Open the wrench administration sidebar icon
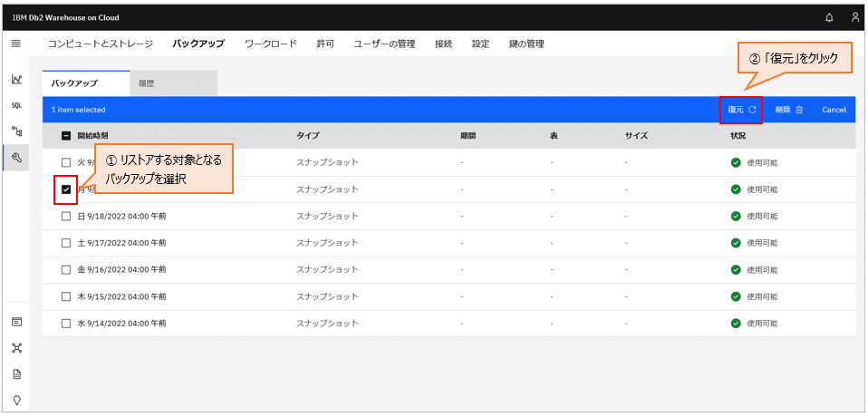This screenshot has height=417, width=868. tap(16, 159)
